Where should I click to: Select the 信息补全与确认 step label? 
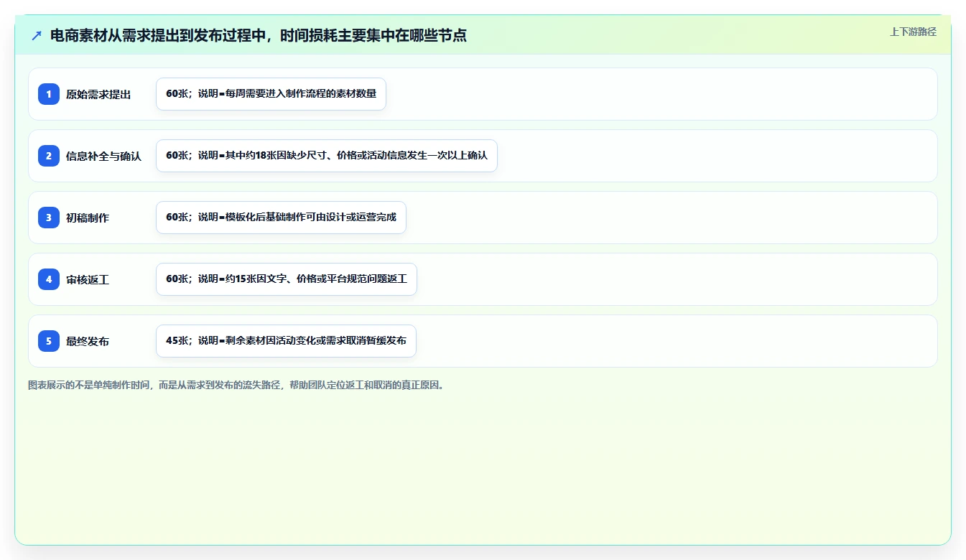[103, 156]
